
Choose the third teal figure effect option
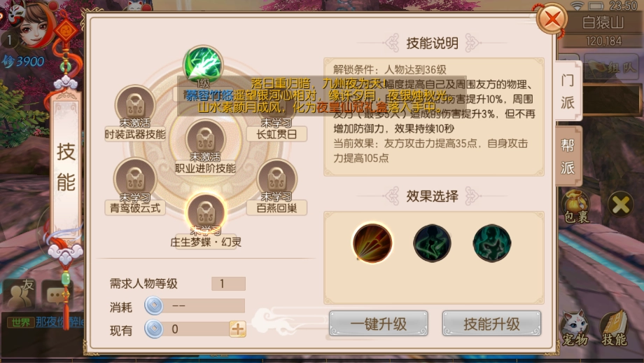pos(491,243)
